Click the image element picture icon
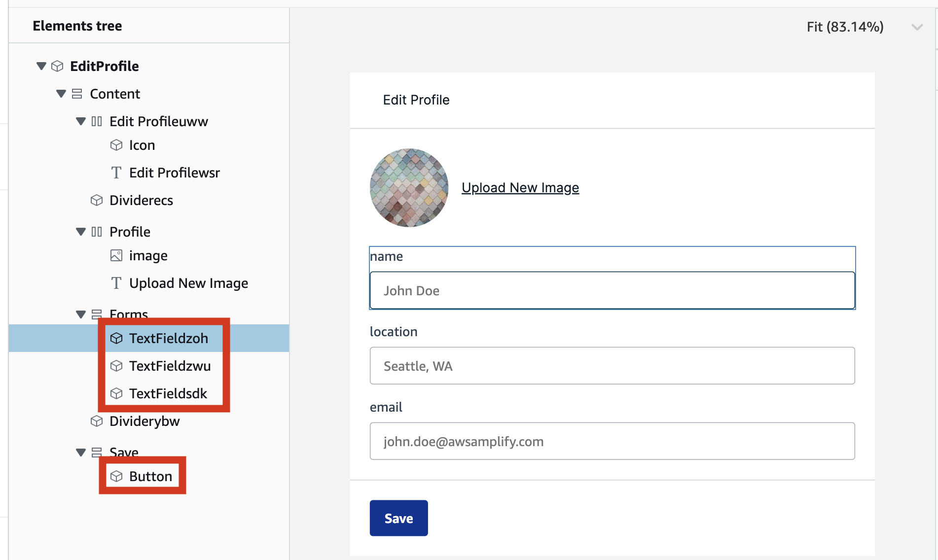This screenshot has width=938, height=560. click(116, 255)
